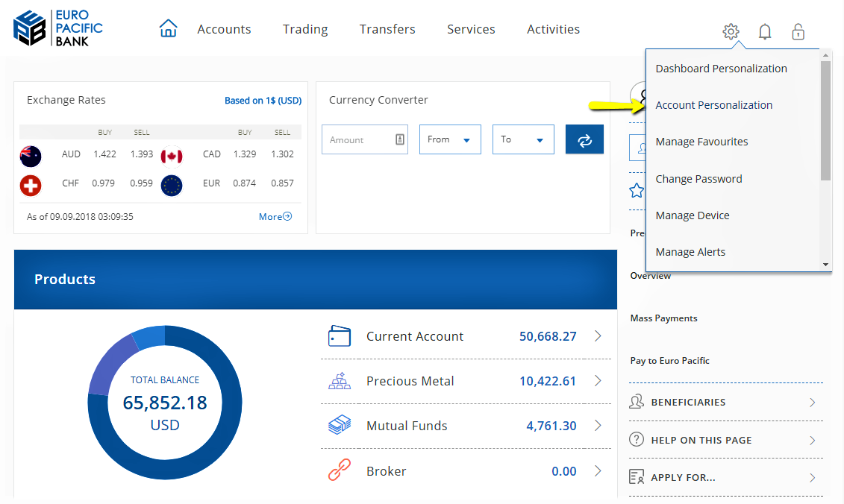Expand the Apply For section chevron
The width and height of the screenshot is (844, 504).
[x=812, y=478]
